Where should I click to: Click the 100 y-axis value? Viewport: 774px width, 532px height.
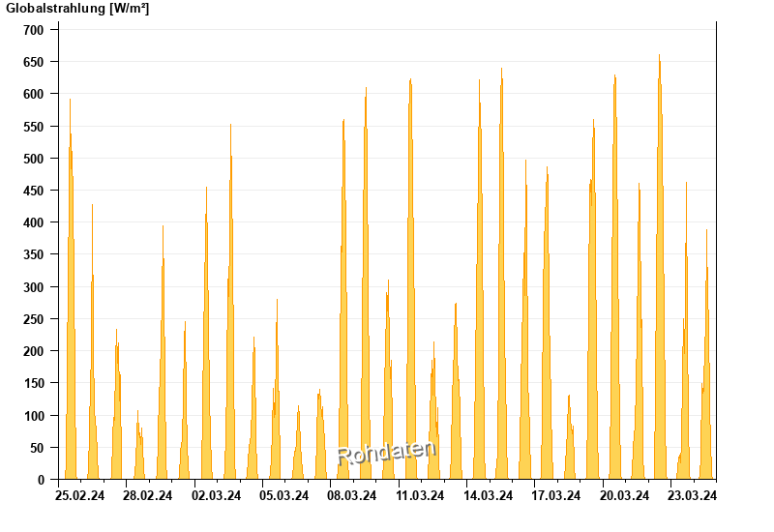point(34,416)
